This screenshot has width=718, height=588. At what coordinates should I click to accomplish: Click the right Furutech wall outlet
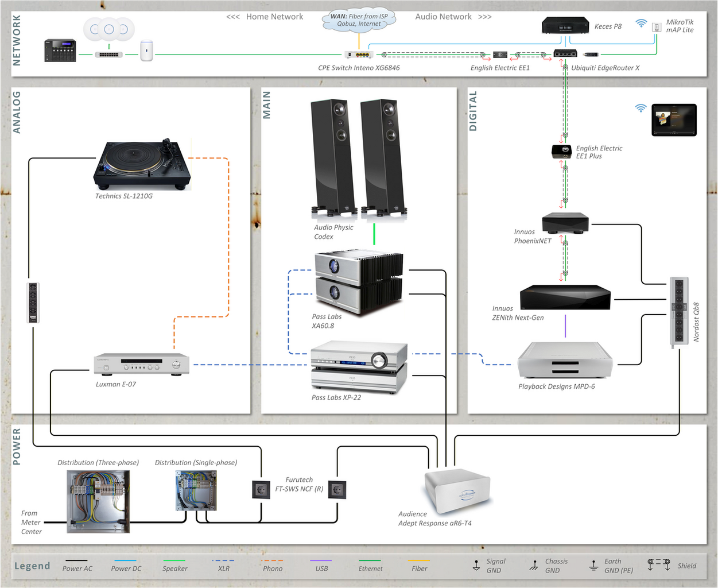coord(337,489)
